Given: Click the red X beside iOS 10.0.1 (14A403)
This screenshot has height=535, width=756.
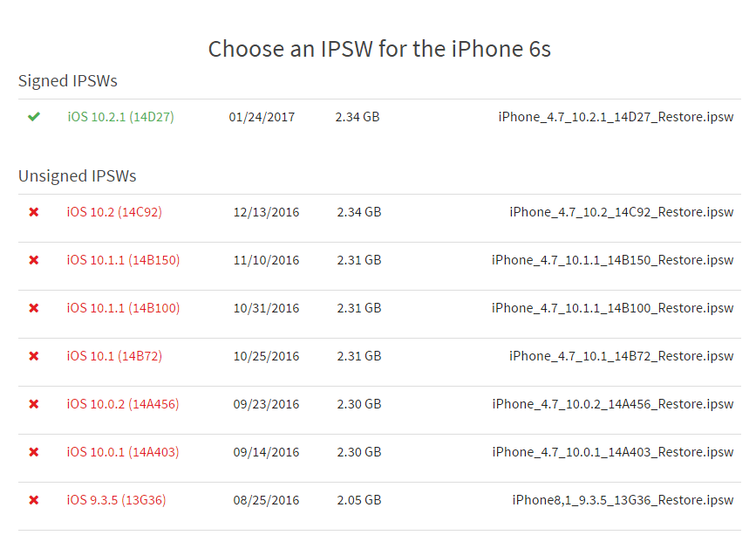Looking at the screenshot, I should (34, 452).
